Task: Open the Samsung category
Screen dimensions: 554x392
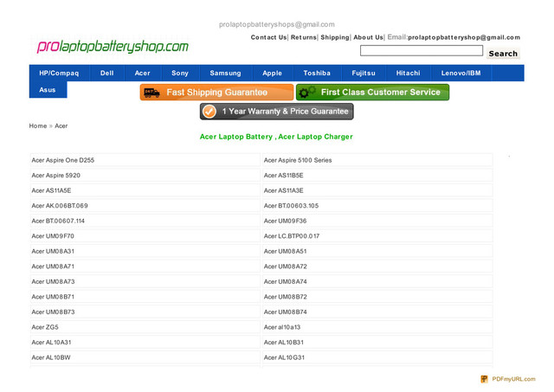Action: pyautogui.click(x=225, y=73)
